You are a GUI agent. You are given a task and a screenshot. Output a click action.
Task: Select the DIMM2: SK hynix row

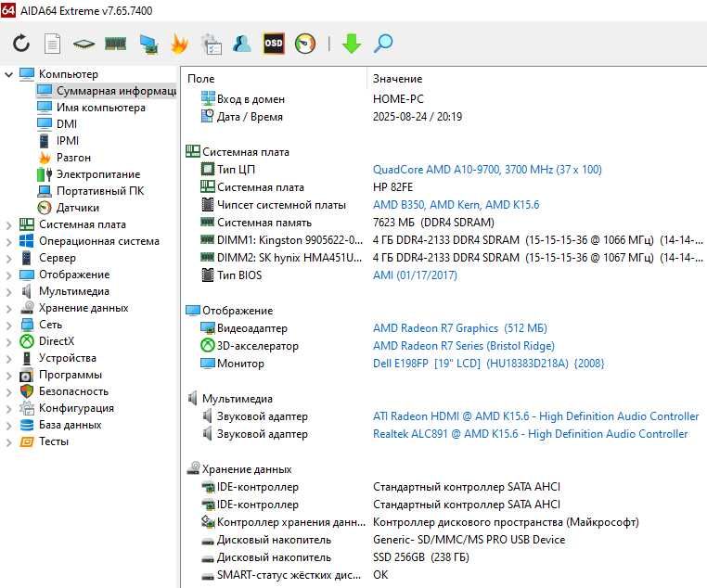pyautogui.click(x=444, y=257)
